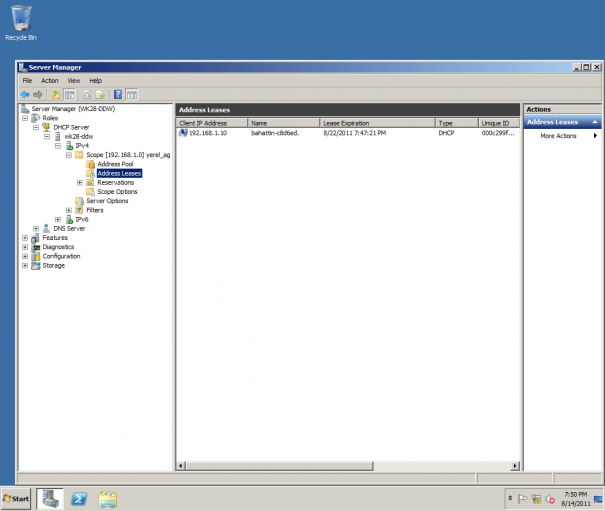Expand the Configuration tree node

tap(25, 256)
